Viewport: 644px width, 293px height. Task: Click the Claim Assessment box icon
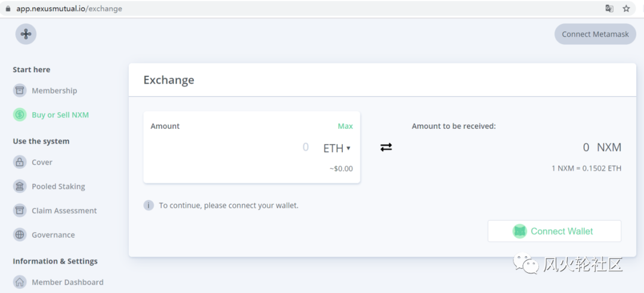[x=19, y=211]
